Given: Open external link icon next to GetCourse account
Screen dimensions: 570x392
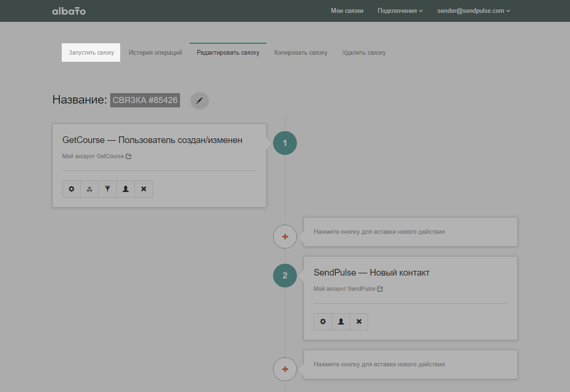Looking at the screenshot, I should tap(129, 156).
